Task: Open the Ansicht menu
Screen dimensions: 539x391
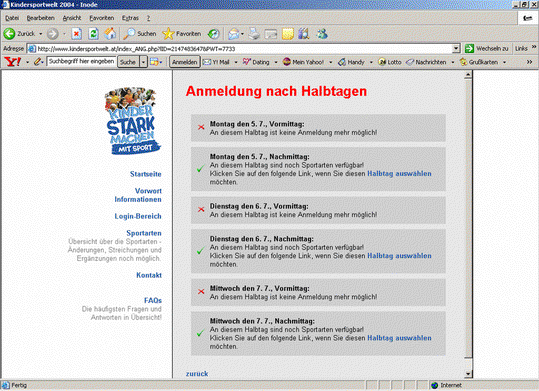Action: 72,18
